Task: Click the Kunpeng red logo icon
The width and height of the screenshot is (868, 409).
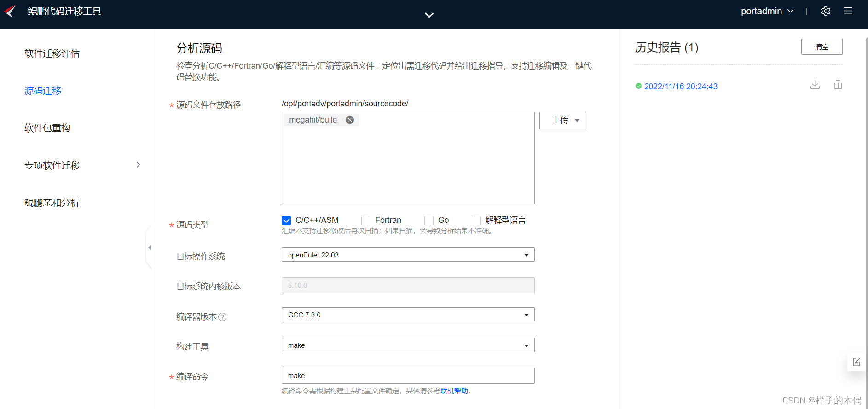Action: [10, 11]
